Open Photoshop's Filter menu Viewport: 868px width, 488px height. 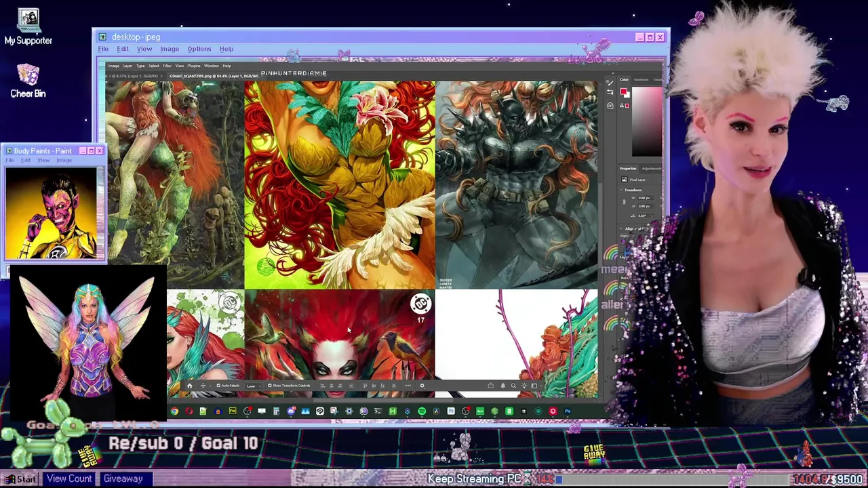click(x=167, y=66)
